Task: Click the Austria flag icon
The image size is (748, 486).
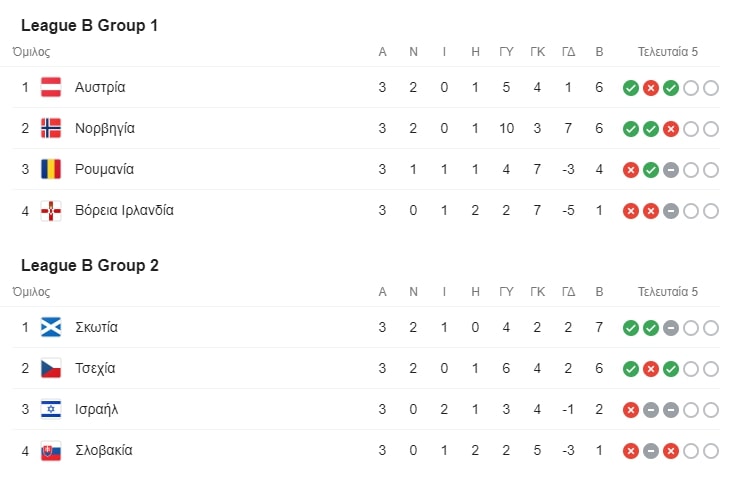Action: click(51, 87)
